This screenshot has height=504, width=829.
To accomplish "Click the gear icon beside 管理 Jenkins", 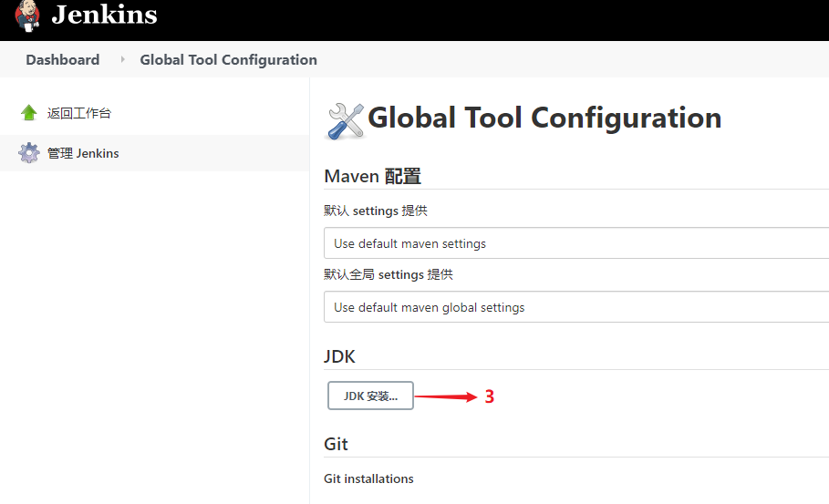I will point(28,153).
